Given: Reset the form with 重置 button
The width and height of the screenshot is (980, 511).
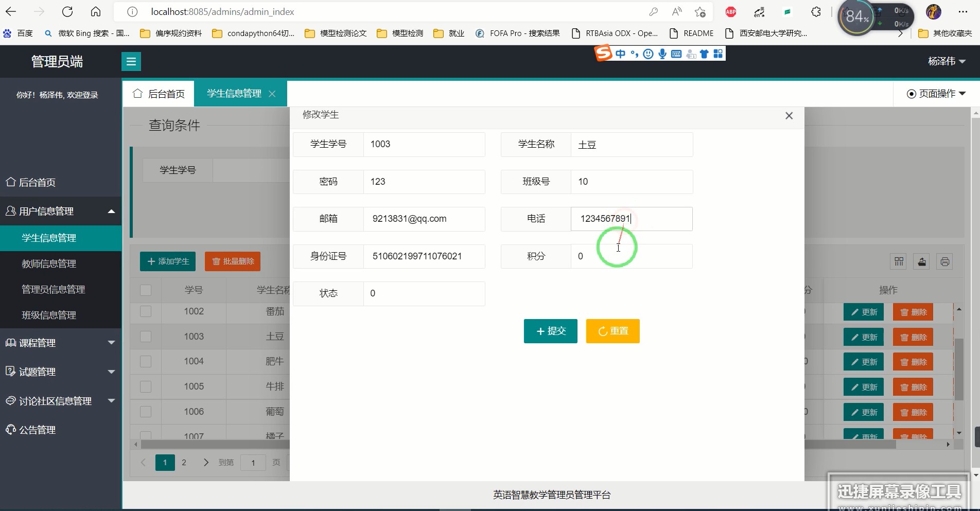Looking at the screenshot, I should click(612, 331).
